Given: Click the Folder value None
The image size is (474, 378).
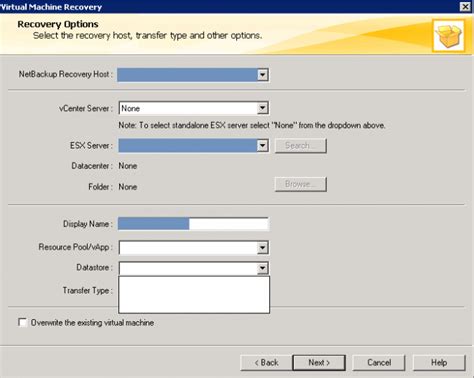Looking at the screenshot, I should coord(128,187).
